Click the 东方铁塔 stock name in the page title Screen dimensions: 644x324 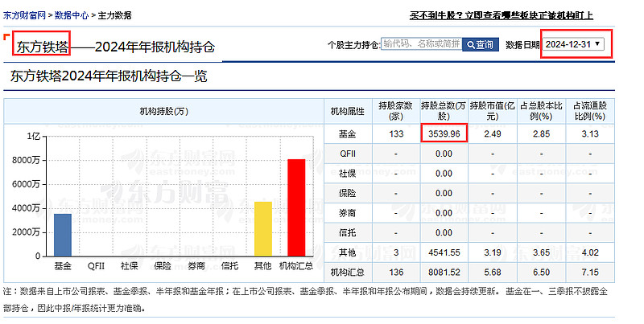coord(43,47)
